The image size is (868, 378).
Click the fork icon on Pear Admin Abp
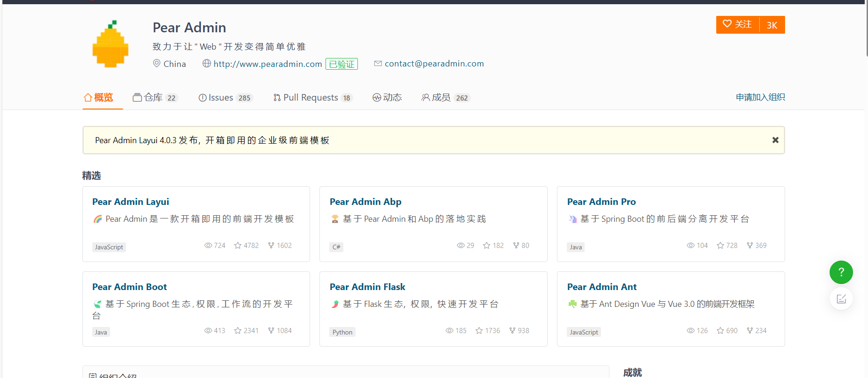[516, 246]
